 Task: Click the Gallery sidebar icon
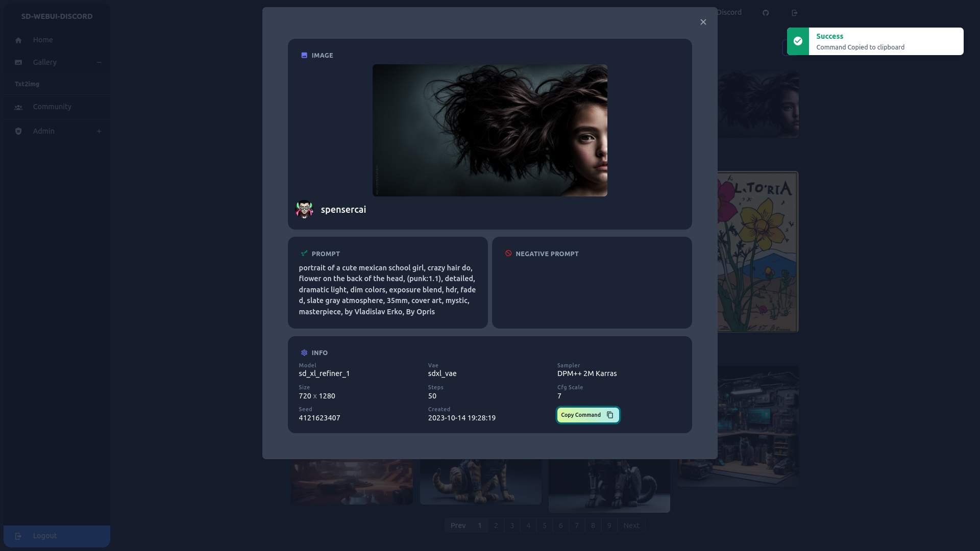pos(18,62)
